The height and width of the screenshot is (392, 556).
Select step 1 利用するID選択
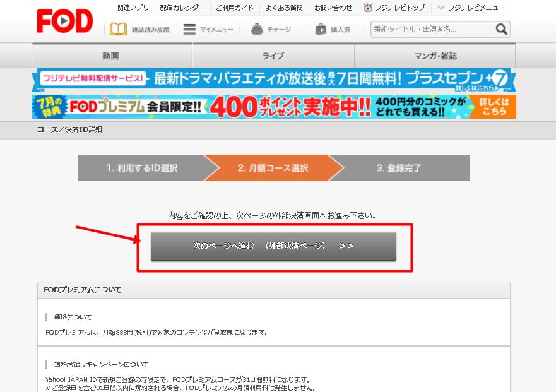pos(142,168)
